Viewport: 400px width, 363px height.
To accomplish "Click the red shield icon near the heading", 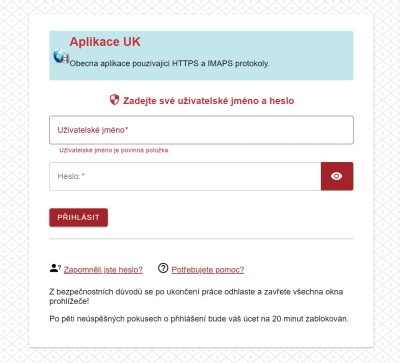I will [114, 100].
